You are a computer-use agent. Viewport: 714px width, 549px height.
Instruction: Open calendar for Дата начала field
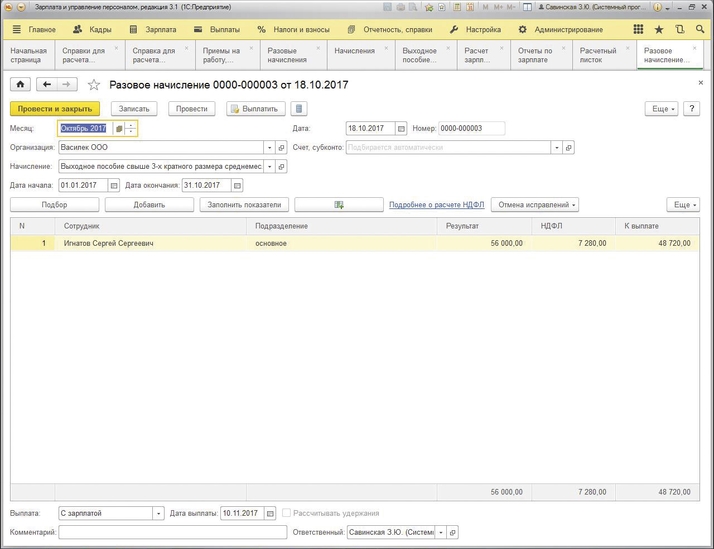(x=114, y=186)
